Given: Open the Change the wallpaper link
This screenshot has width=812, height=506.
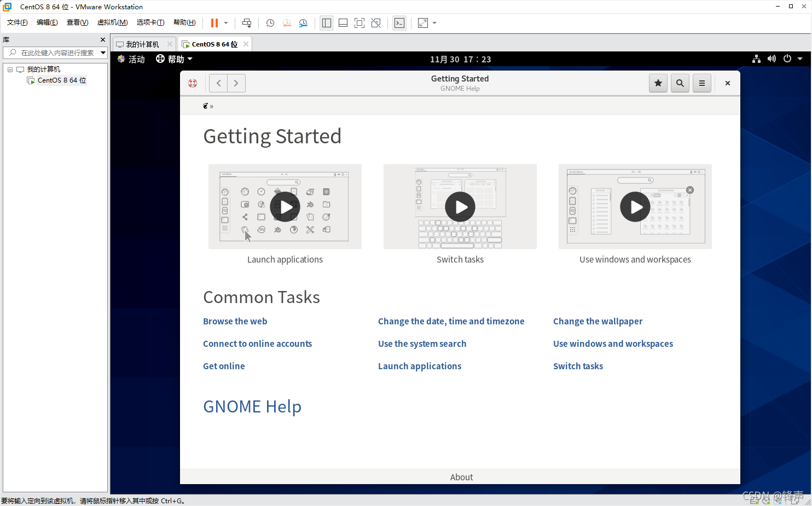Looking at the screenshot, I should click(598, 321).
